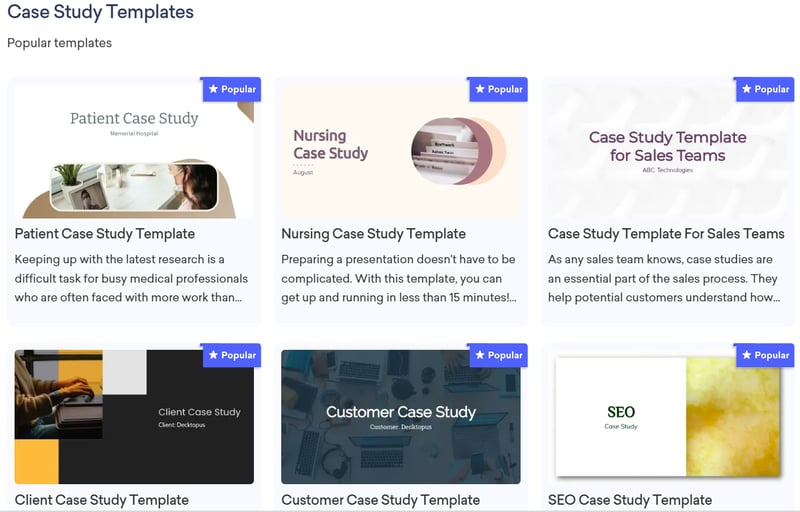This screenshot has width=800, height=512.
Task: Click the Customer Case Study Template title
Action: pyautogui.click(x=380, y=500)
